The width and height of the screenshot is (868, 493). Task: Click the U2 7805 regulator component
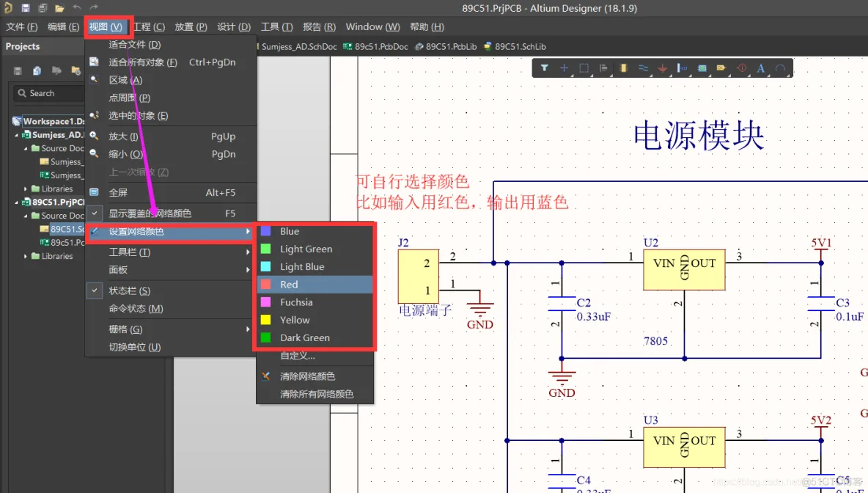(x=684, y=269)
